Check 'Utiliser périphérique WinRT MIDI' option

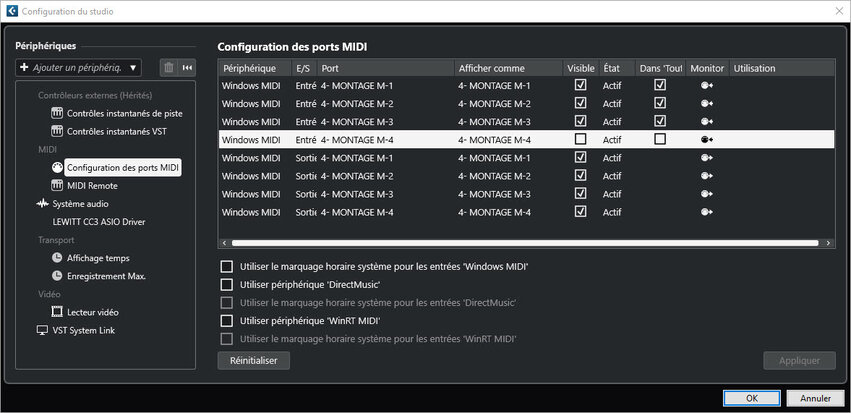(x=226, y=321)
